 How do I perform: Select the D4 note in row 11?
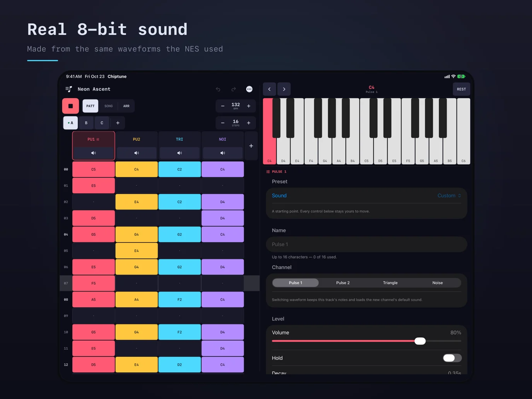(x=223, y=348)
